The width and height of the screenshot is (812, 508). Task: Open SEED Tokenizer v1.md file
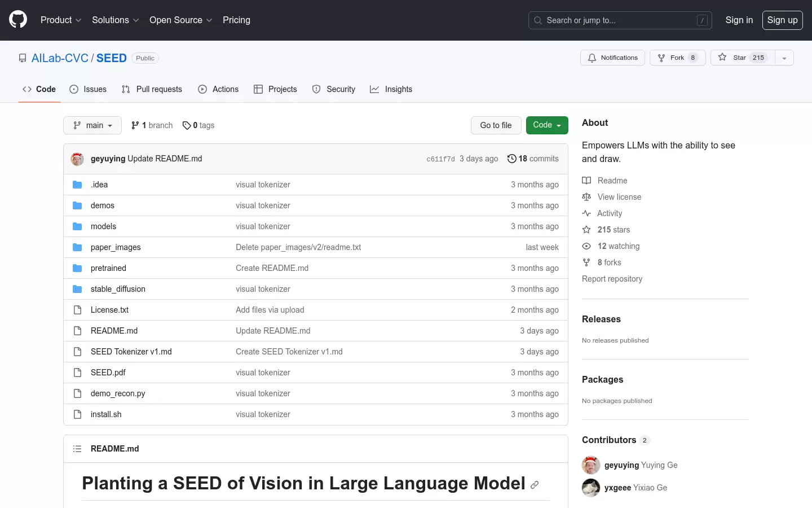[131, 352]
